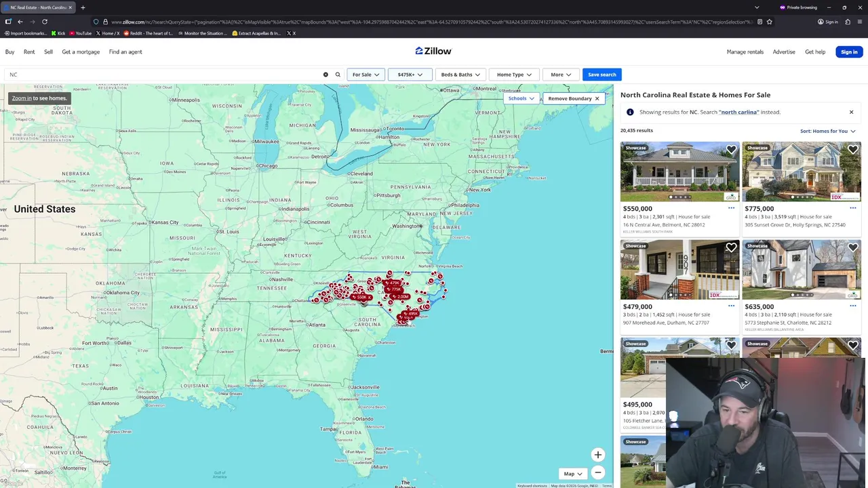Open the Home Type filter
Viewport: 868px width, 488px height.
(514, 75)
